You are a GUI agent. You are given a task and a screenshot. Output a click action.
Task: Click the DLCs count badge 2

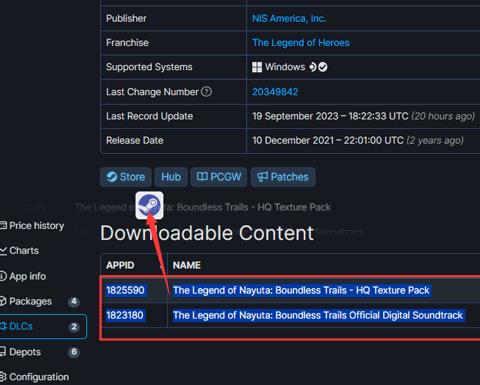click(x=74, y=327)
